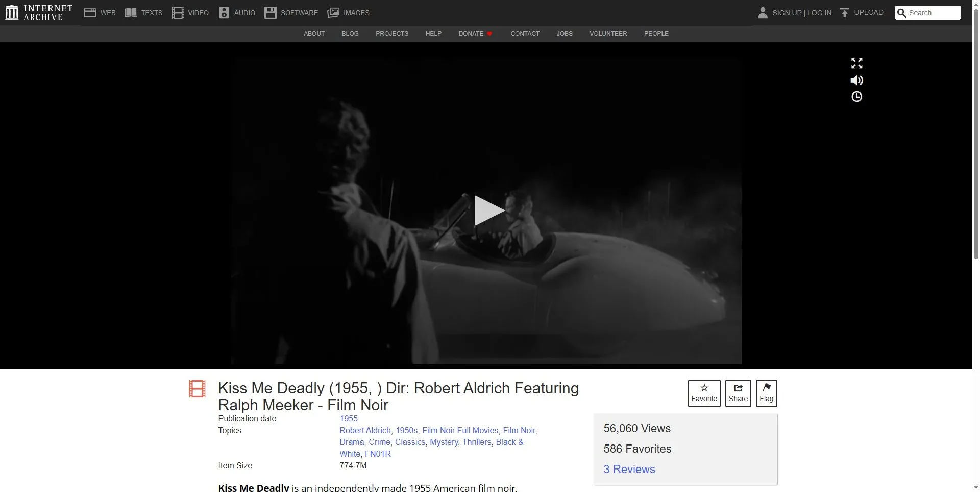Click the scrollbar down arrow
The width and height of the screenshot is (980, 492).
pos(976,487)
